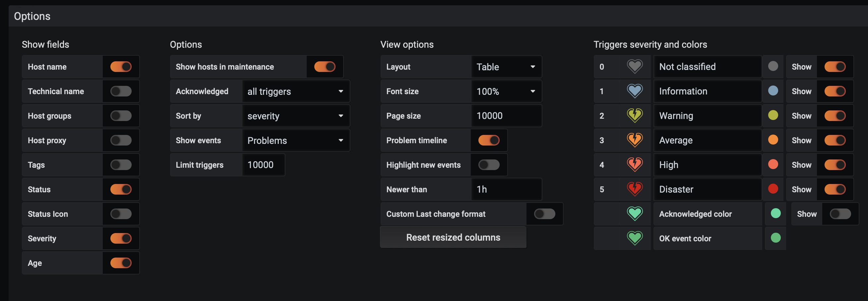Disable the Host name field toggle
The height and width of the screenshot is (301, 868).
pos(121,67)
